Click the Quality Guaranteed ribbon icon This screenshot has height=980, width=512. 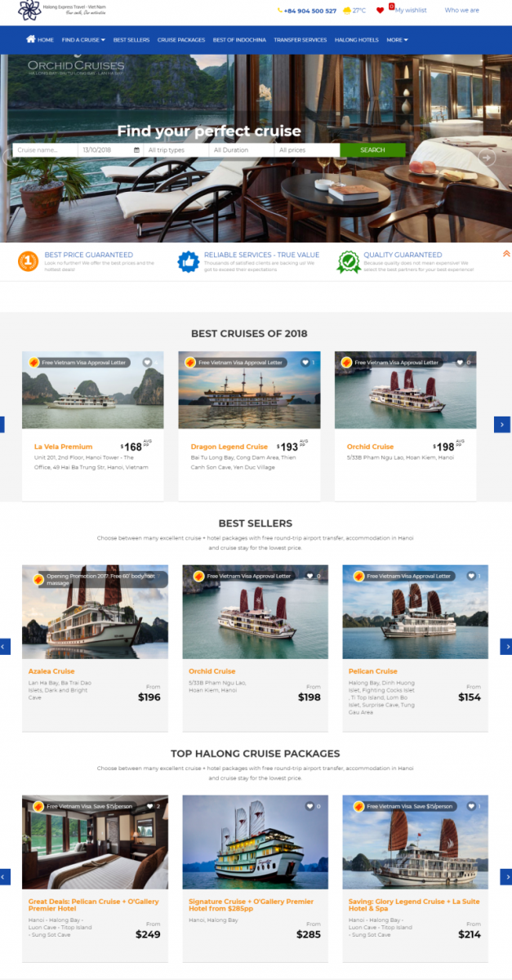[349, 261]
